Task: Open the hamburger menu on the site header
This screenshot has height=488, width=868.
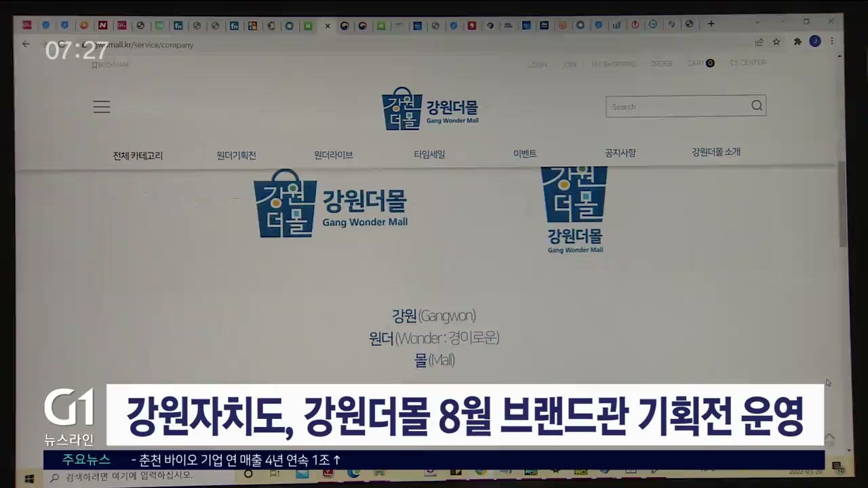Action: (x=102, y=107)
